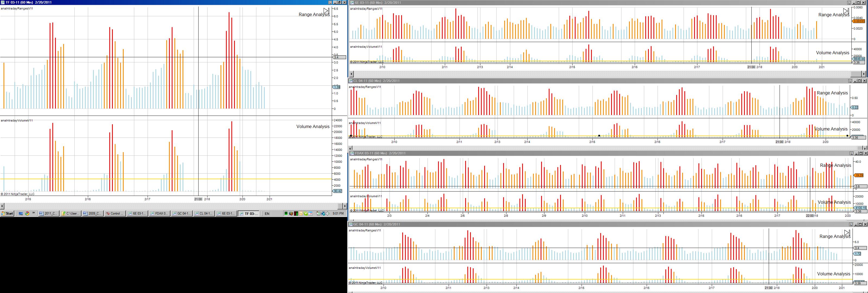Switch to the CL 04-1 chart taskbar button

[x=204, y=214]
